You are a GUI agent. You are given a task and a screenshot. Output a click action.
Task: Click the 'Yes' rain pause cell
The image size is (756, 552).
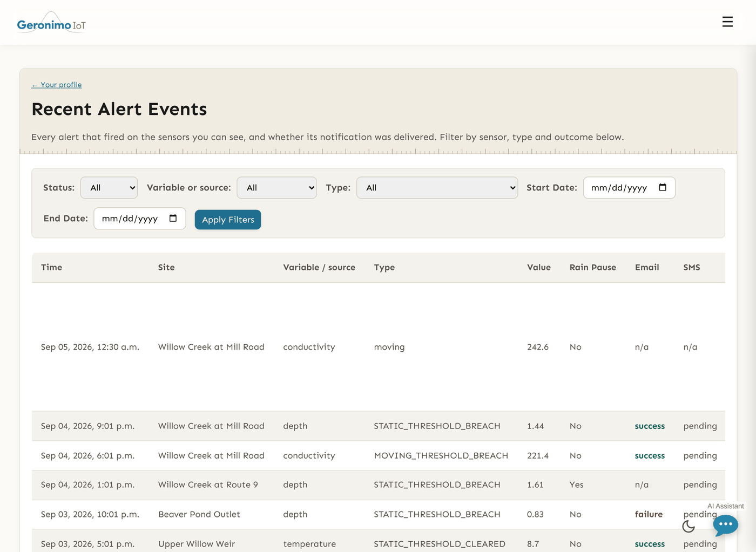576,485
